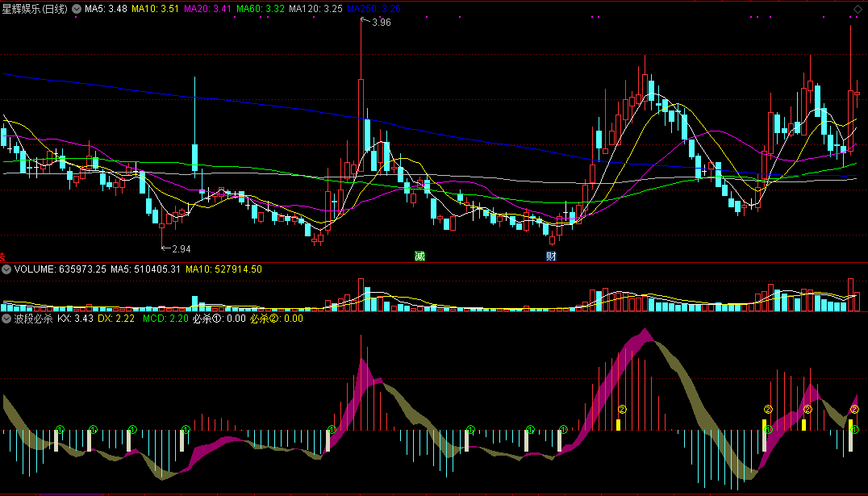Click the 3.96 high-price annotation
This screenshot has width=868, height=496.
(382, 23)
